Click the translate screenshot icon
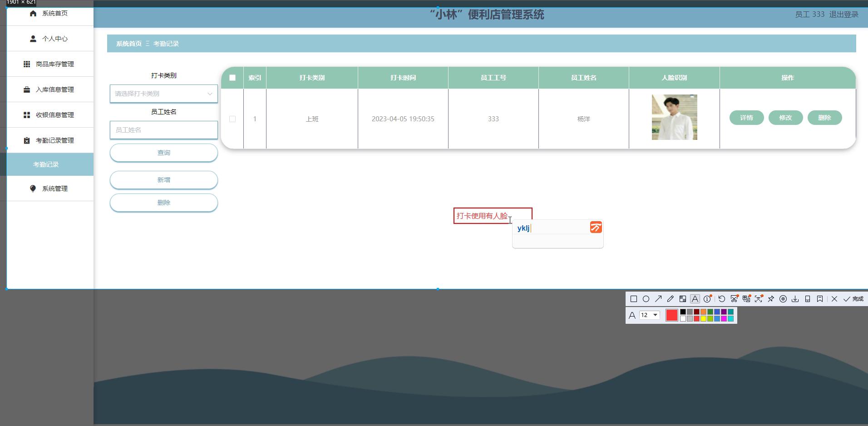Viewport: 868px width, 426px height. pyautogui.click(x=746, y=299)
